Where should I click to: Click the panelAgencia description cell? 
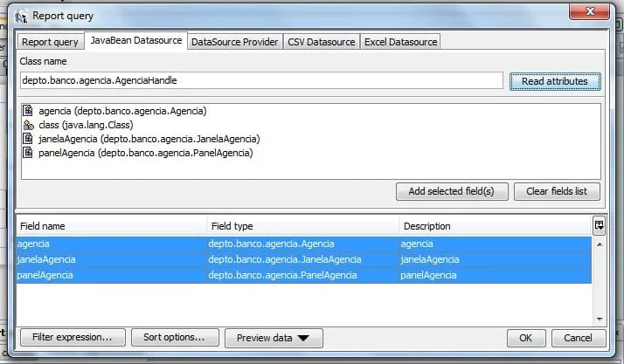(x=496, y=275)
